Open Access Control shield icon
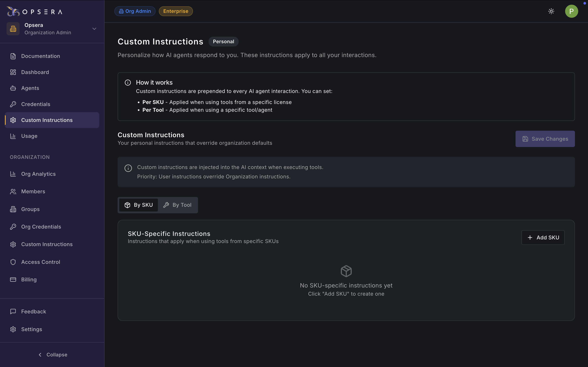588x367 pixels. pyautogui.click(x=13, y=262)
